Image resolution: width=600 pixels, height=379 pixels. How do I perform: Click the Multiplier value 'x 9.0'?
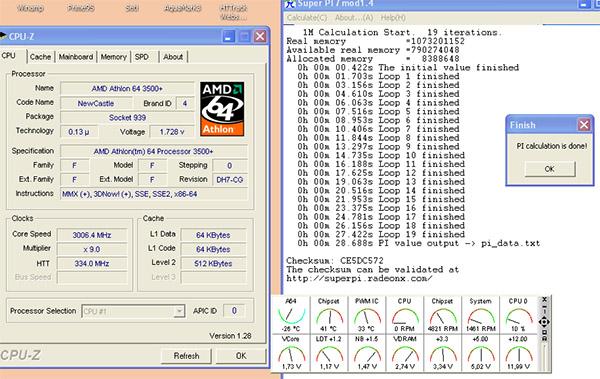(x=92, y=249)
